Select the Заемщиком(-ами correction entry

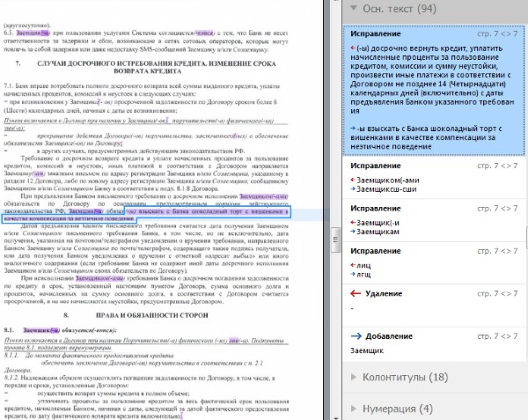[434, 178]
